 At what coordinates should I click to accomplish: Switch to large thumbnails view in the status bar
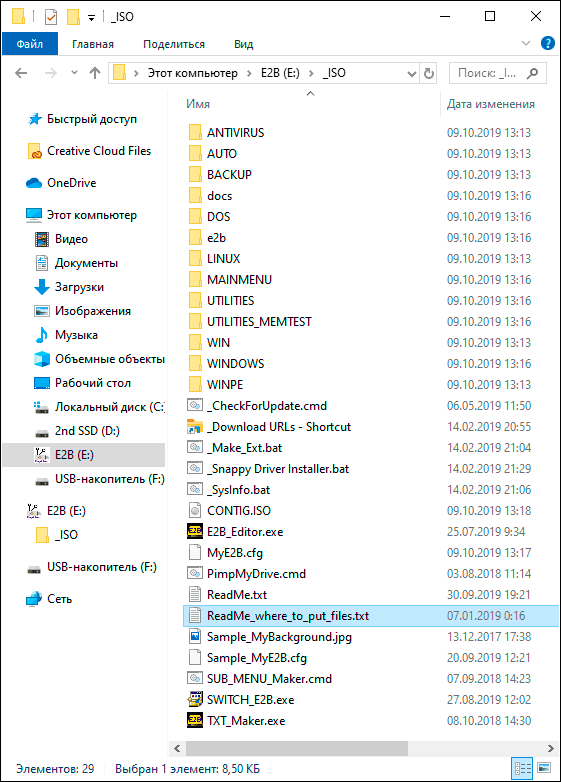click(545, 768)
